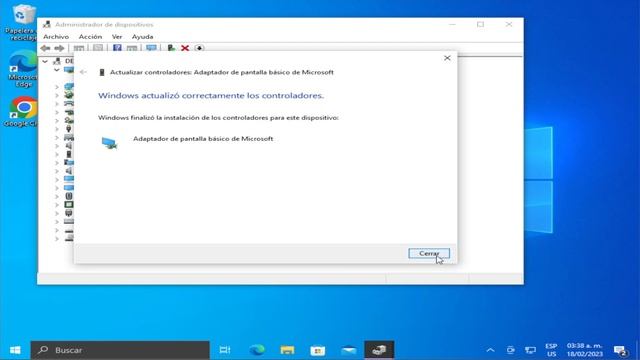
Task: Open the Archivo menu
Action: (x=56, y=37)
